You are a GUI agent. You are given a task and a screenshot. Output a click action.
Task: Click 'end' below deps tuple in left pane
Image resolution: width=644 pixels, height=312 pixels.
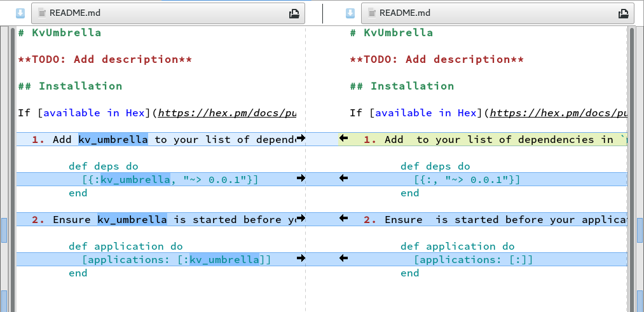coord(78,193)
